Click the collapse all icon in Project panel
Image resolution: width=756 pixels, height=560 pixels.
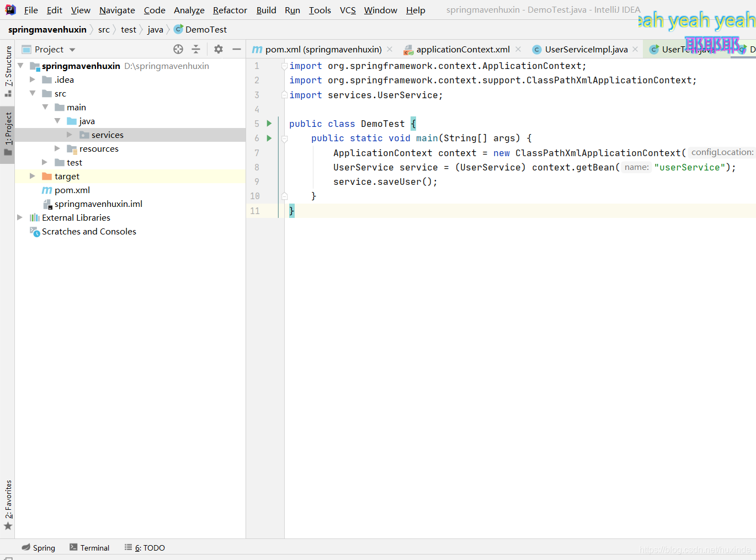[x=196, y=49]
